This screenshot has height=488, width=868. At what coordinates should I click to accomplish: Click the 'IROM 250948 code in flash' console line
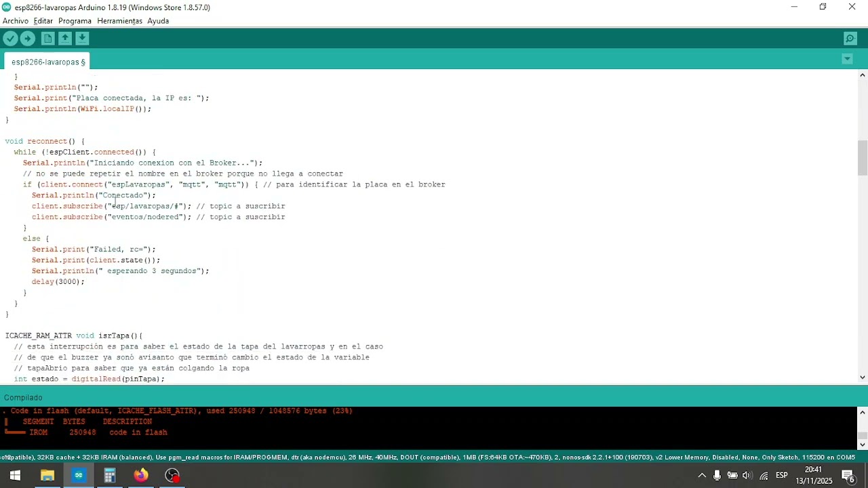[x=86, y=432]
